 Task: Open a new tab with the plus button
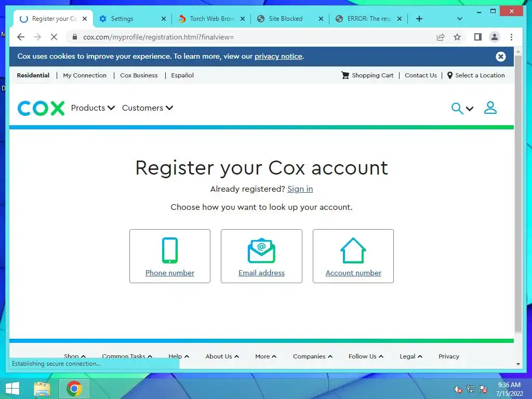pyautogui.click(x=419, y=19)
